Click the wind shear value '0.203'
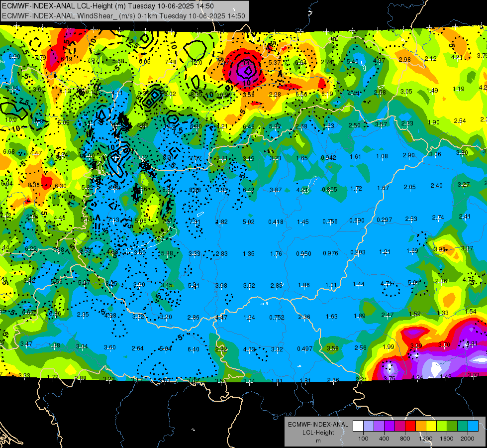 [358, 252]
